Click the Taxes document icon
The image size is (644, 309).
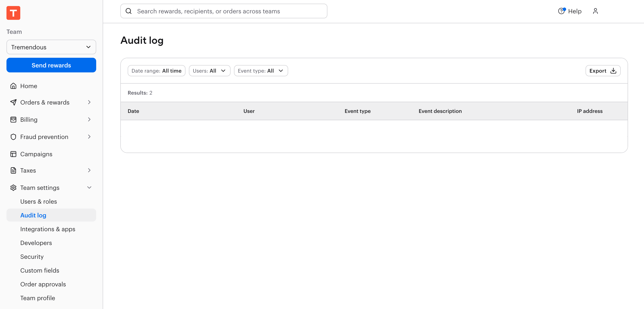tap(13, 170)
